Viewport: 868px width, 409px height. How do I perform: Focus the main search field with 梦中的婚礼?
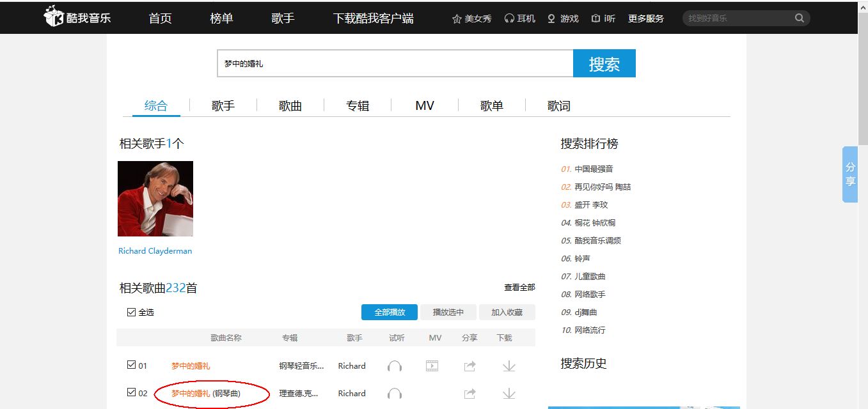click(395, 63)
